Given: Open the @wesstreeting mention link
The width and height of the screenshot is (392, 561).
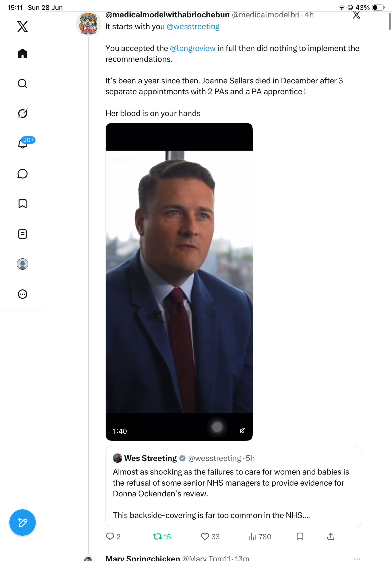Looking at the screenshot, I should coord(193,26).
